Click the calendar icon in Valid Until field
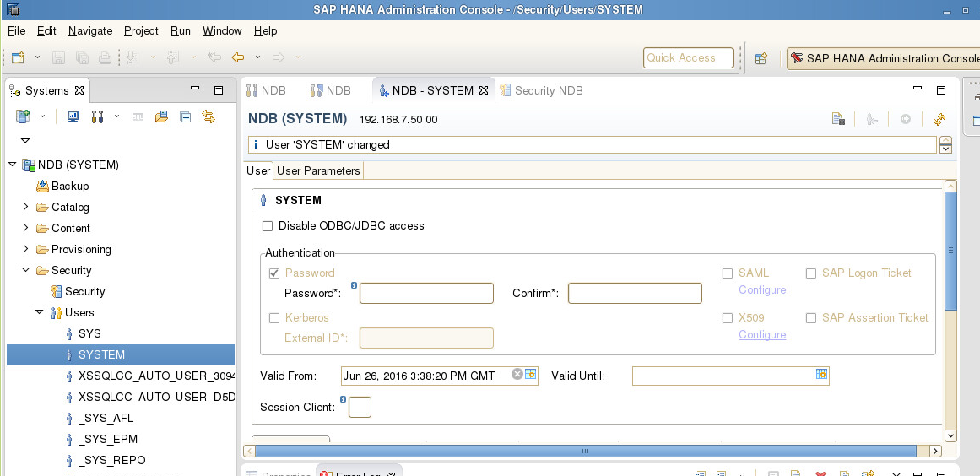The height and width of the screenshot is (476, 980). point(821,375)
